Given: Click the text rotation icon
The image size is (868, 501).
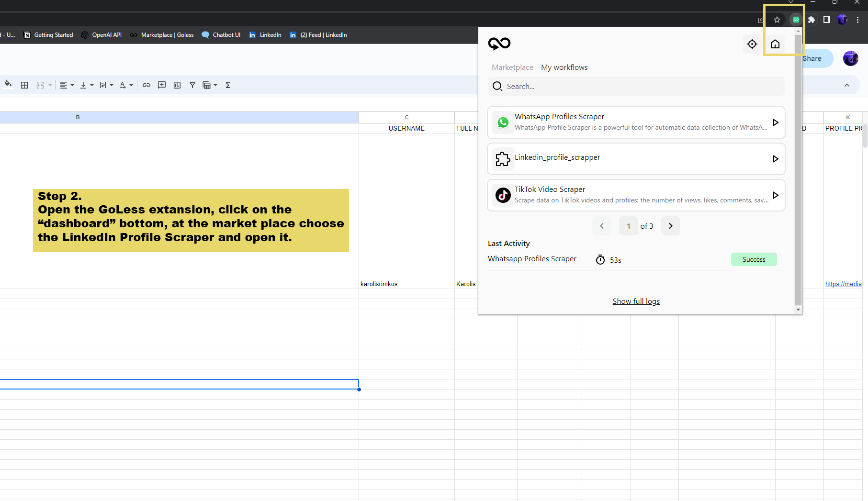Looking at the screenshot, I should (x=123, y=85).
